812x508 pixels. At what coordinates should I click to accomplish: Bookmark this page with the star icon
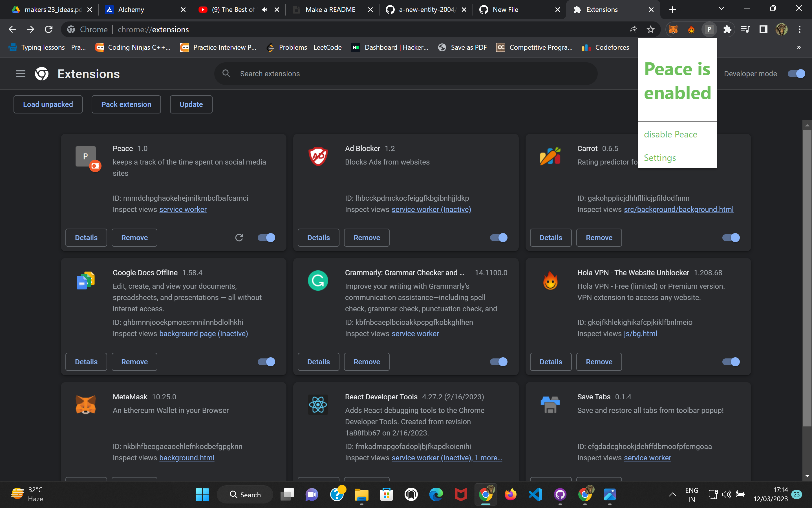pos(651,30)
